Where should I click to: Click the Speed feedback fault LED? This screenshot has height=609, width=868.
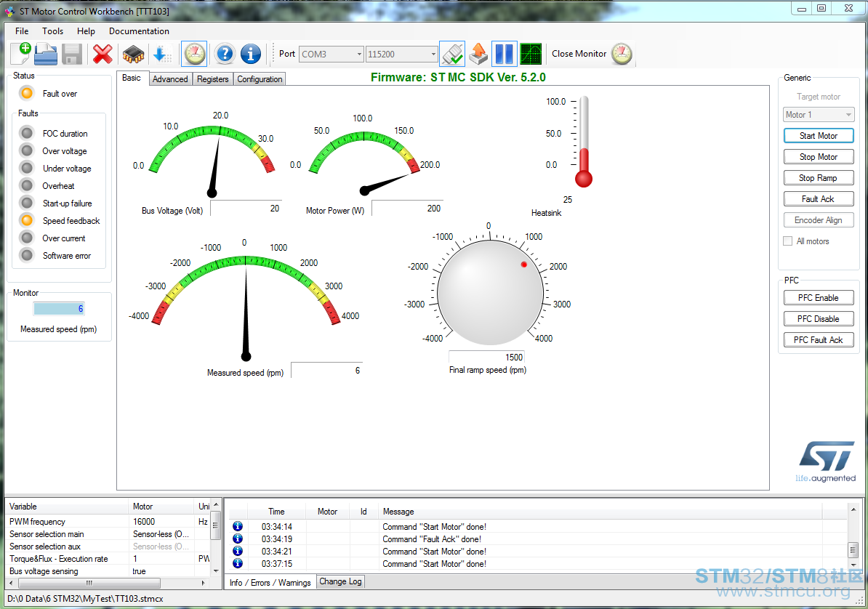pos(27,220)
